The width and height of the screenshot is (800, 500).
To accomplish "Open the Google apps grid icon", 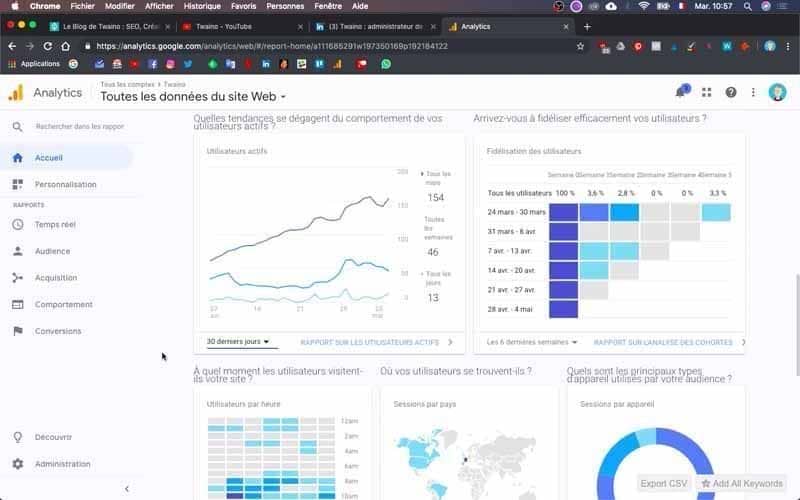I will 706,92.
